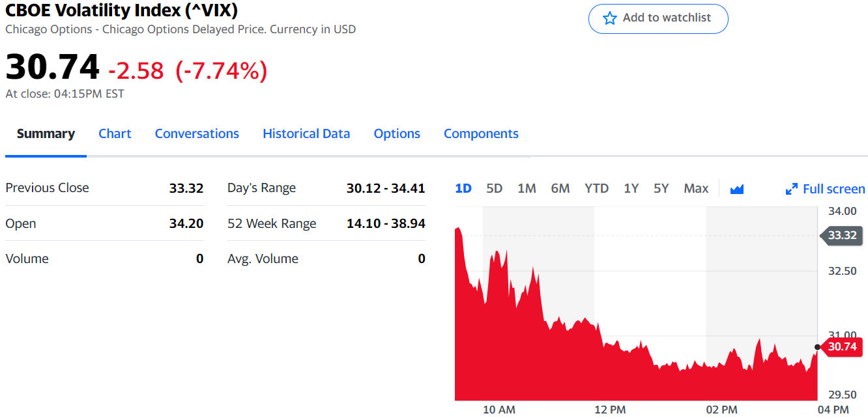This screenshot has width=868, height=420.
Task: Click the 32.50 y-axis label
Action: 843,271
